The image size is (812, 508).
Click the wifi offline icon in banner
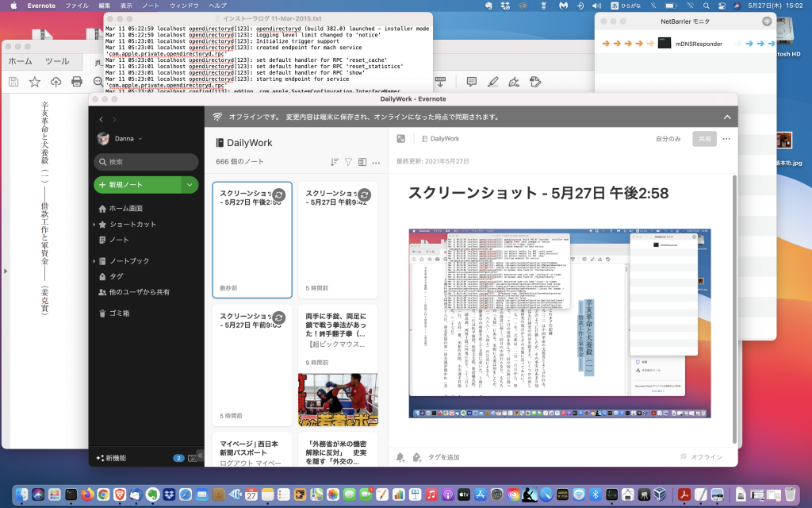(217, 117)
